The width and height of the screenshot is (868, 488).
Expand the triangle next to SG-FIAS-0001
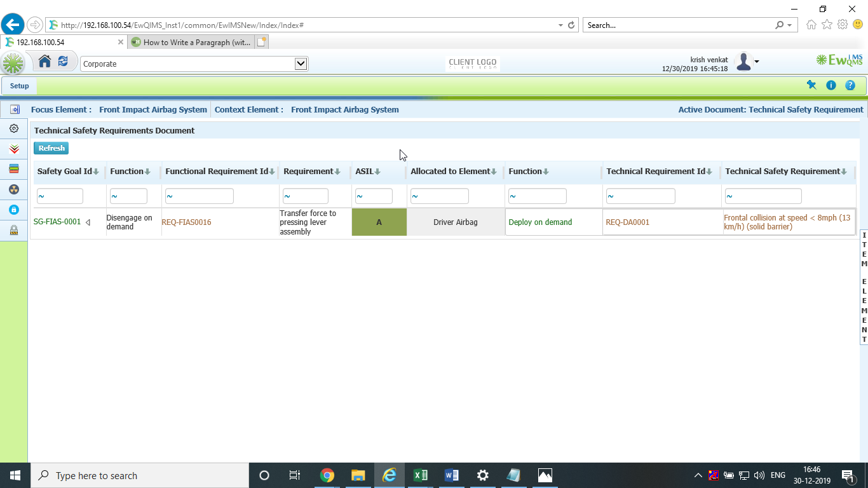click(x=88, y=222)
